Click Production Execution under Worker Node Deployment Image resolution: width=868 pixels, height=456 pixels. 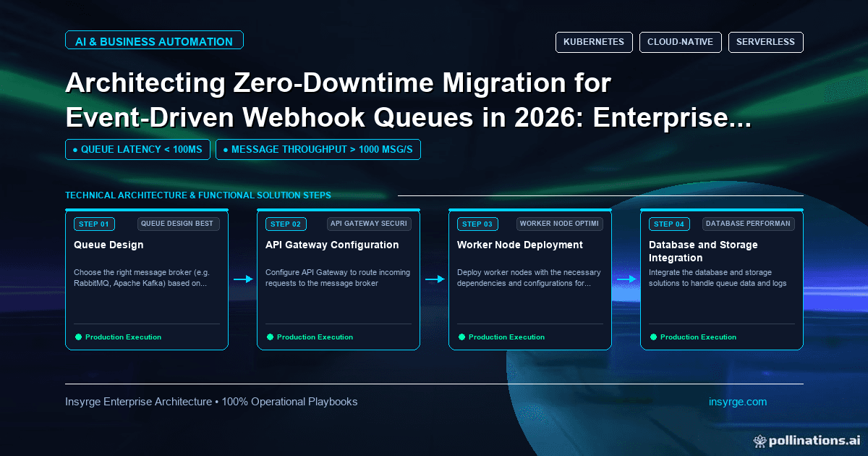pos(506,337)
